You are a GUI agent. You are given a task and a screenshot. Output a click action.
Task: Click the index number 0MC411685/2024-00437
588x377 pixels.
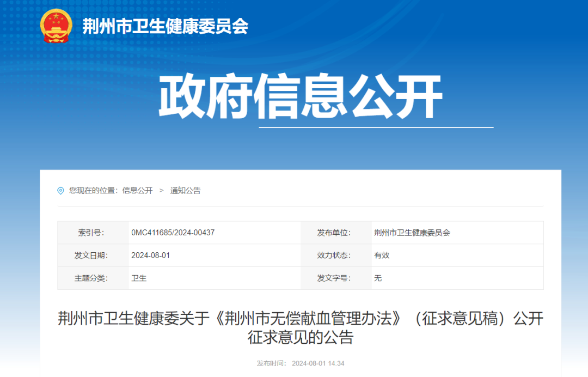[x=171, y=232]
